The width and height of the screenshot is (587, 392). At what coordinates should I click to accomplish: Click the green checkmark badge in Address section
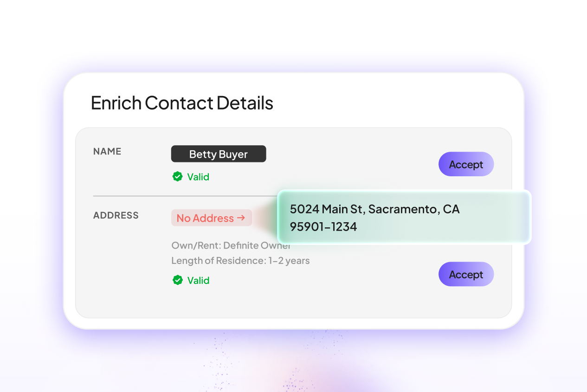point(177,280)
